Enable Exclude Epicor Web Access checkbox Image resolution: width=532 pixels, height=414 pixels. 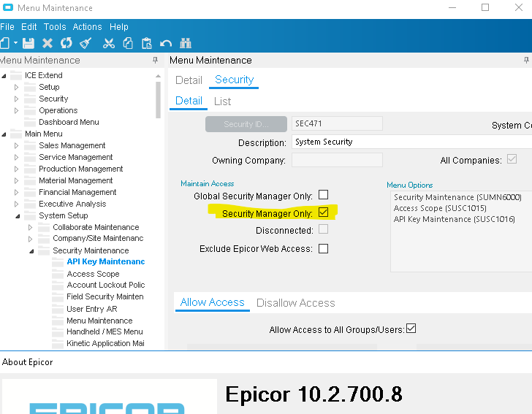(x=323, y=248)
